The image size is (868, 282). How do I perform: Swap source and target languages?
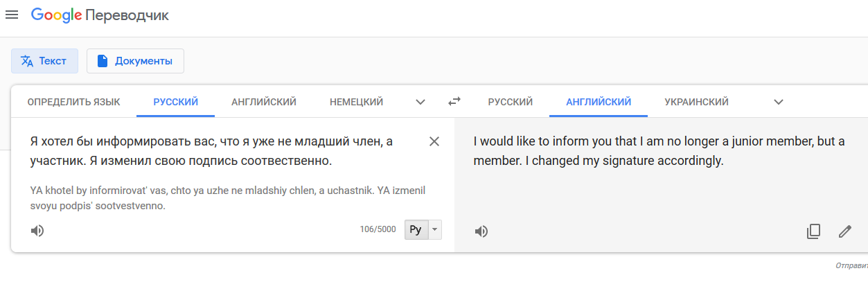[454, 102]
